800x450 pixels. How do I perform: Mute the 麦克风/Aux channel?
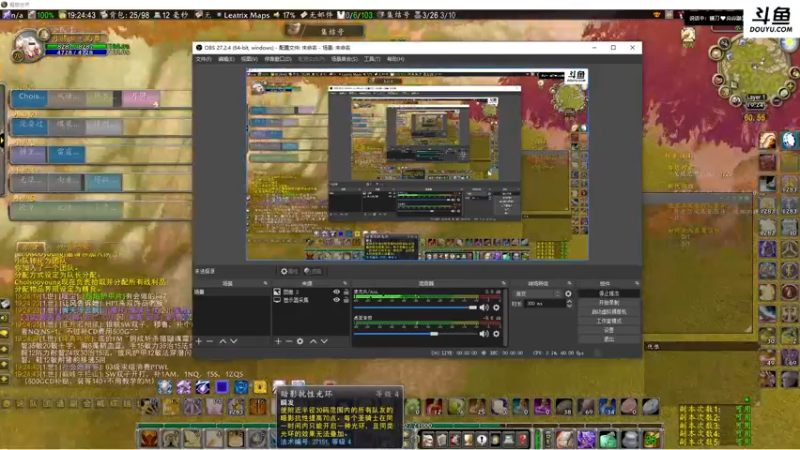pyautogui.click(x=484, y=308)
